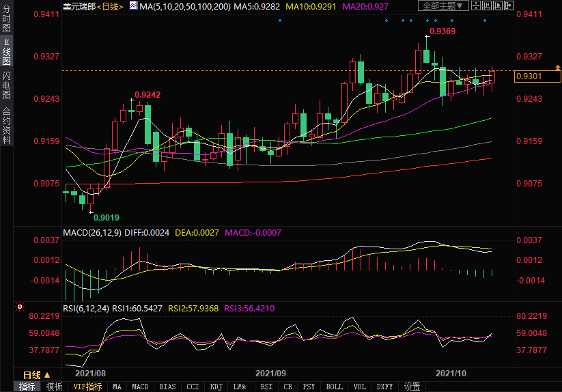Click the 0.9301 current price label
This screenshot has width=562, height=392.
click(529, 76)
